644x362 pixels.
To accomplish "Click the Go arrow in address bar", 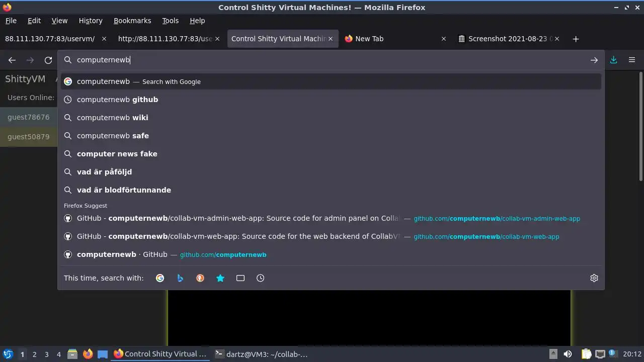I will (594, 60).
